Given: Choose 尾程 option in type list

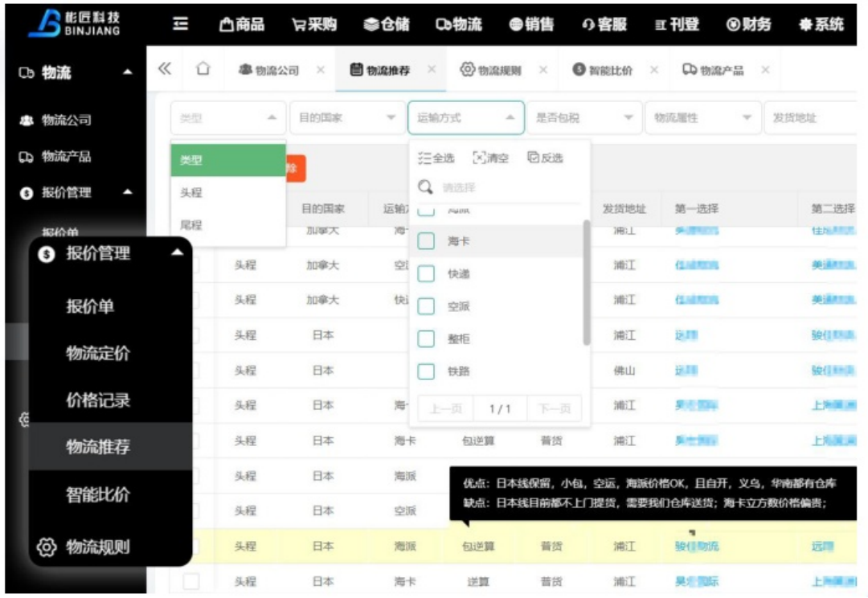Looking at the screenshot, I should [228, 225].
